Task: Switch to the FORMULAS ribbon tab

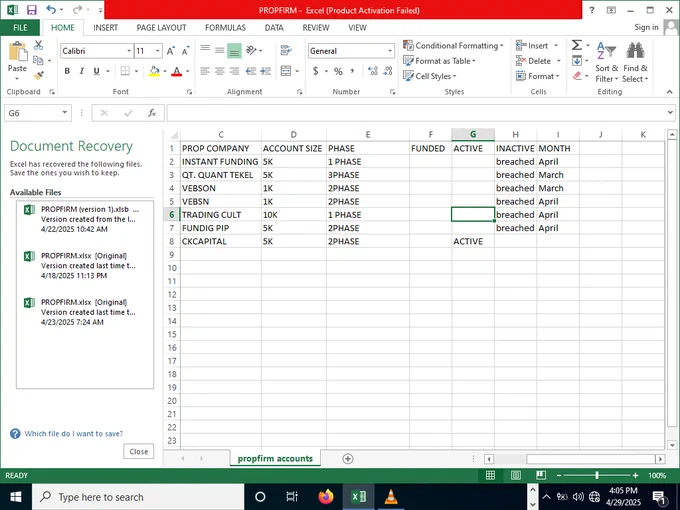Action: tap(226, 28)
